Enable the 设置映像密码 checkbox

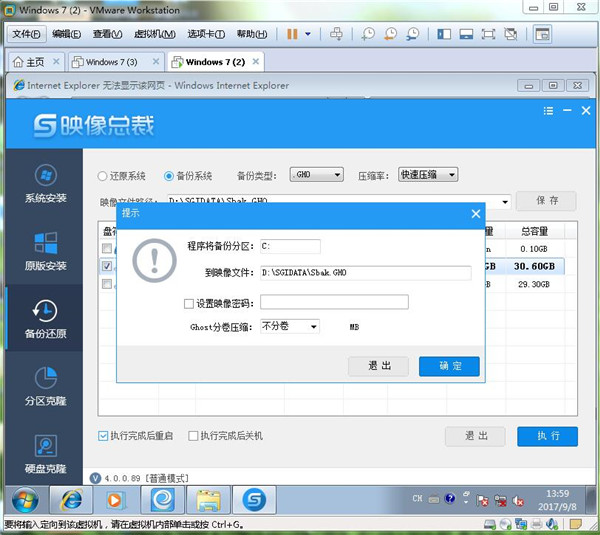(189, 304)
